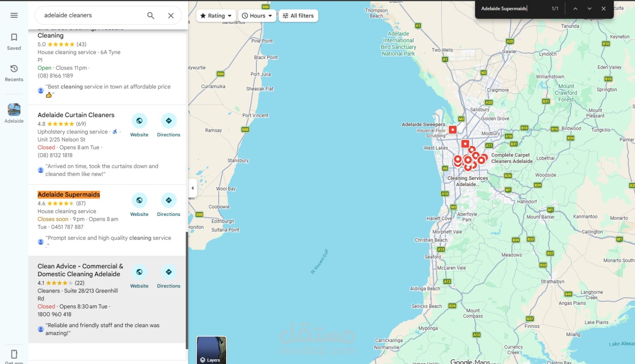Open the highlighted Adelaide Supermaids listing
The width and height of the screenshot is (635, 364).
(x=69, y=195)
